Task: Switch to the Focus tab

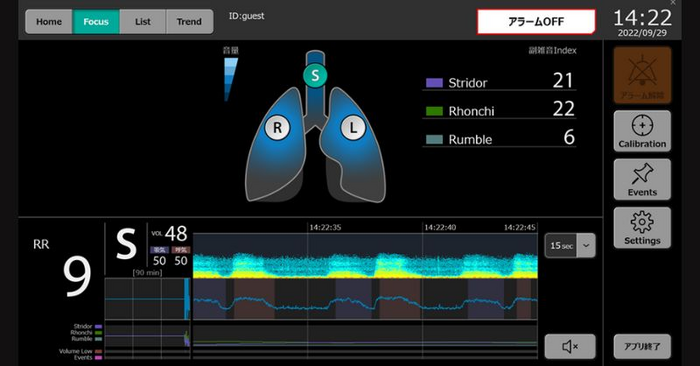Action: [x=96, y=21]
